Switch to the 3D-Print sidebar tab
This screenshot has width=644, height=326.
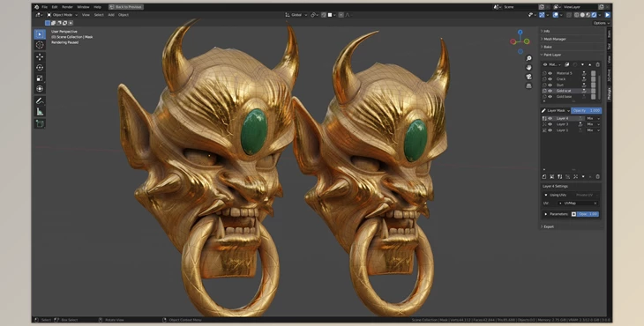pyautogui.click(x=609, y=75)
